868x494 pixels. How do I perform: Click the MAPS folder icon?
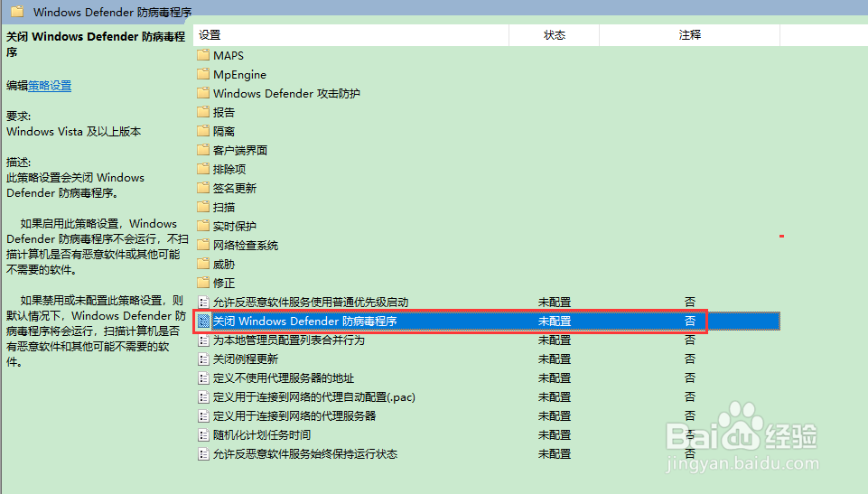coord(203,55)
